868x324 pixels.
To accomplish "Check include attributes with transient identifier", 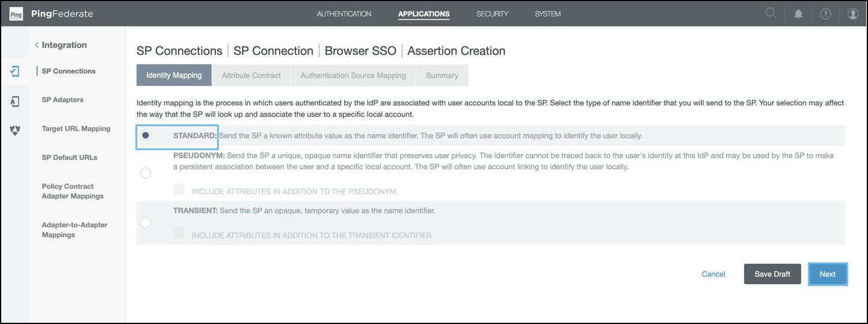I will [x=179, y=233].
